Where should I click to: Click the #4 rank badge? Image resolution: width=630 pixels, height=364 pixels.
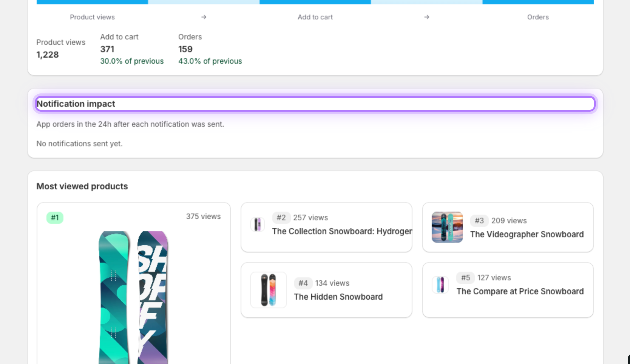pyautogui.click(x=303, y=283)
